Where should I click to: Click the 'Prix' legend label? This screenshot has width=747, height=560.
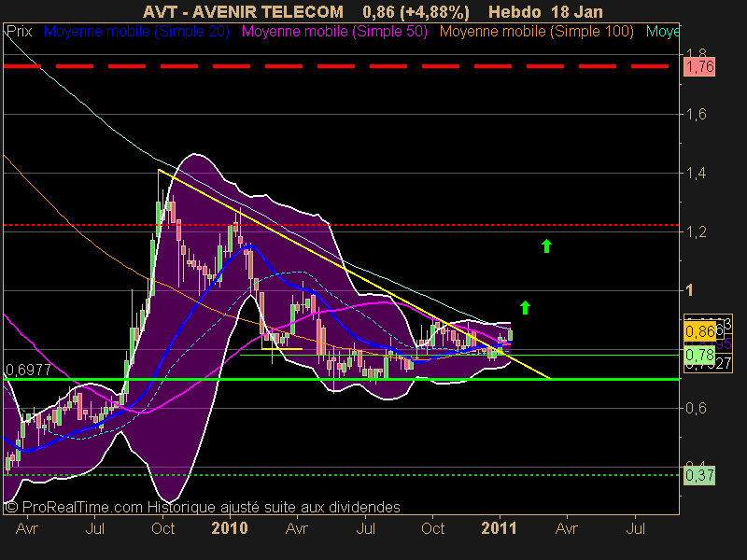point(19,32)
